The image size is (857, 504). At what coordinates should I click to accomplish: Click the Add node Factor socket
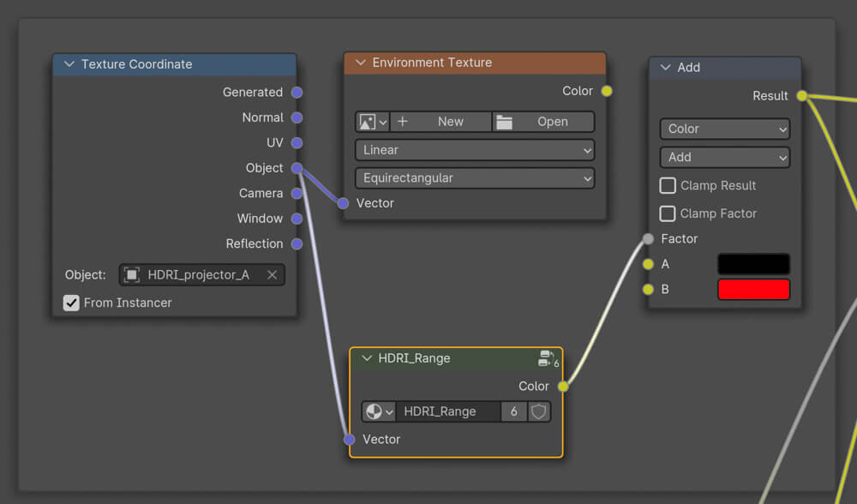click(648, 239)
